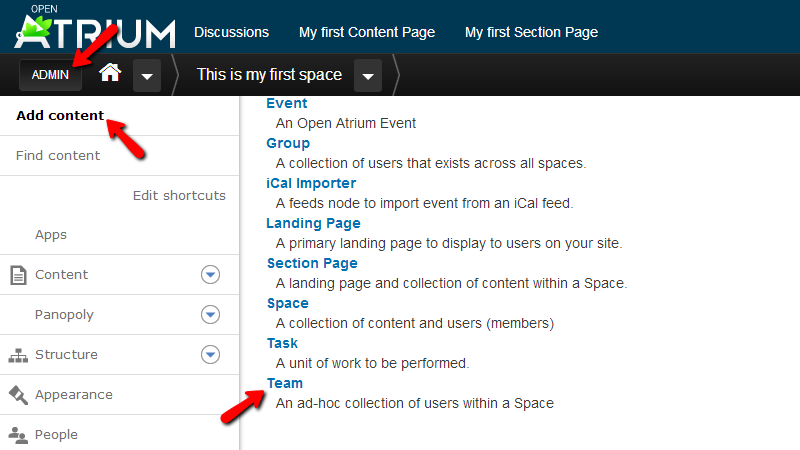Click Edit shortcuts link
This screenshot has width=800, height=450.
point(179,195)
